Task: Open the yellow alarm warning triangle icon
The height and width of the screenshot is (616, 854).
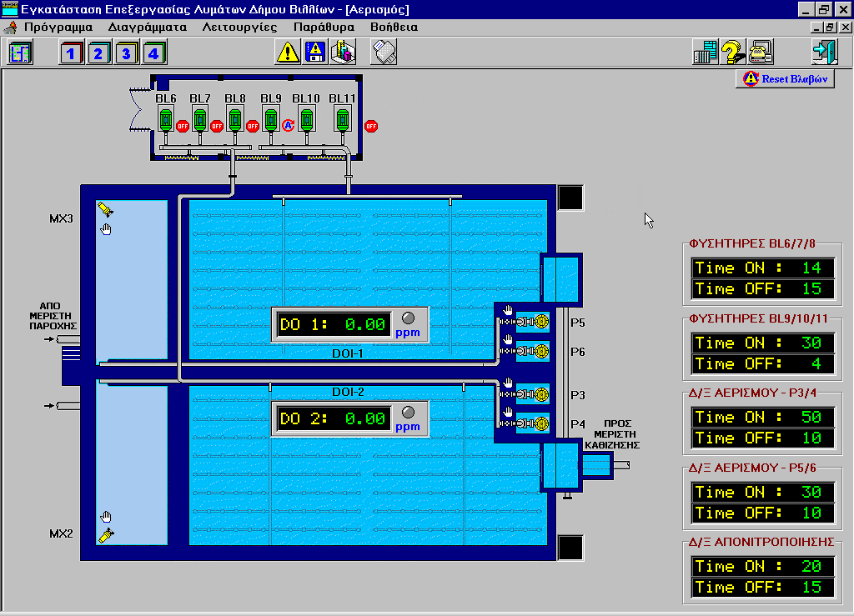Action: pyautogui.click(x=288, y=53)
